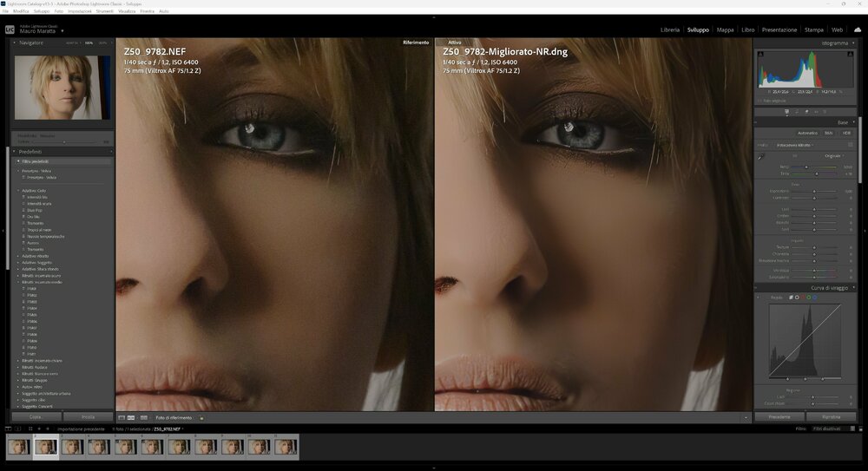Click the Copia button

click(x=36, y=416)
